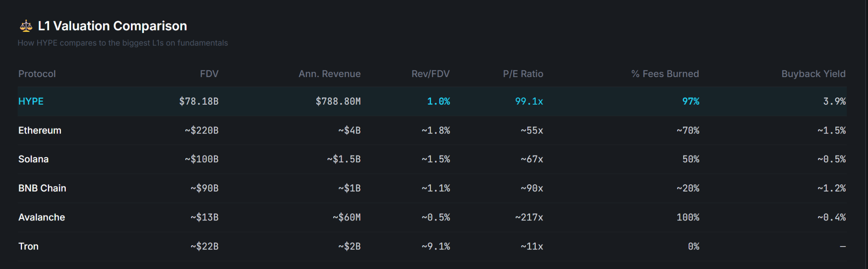Screen dimensions: 868x269
Task: Click HYPE fees burned 97%
Action: click(691, 101)
